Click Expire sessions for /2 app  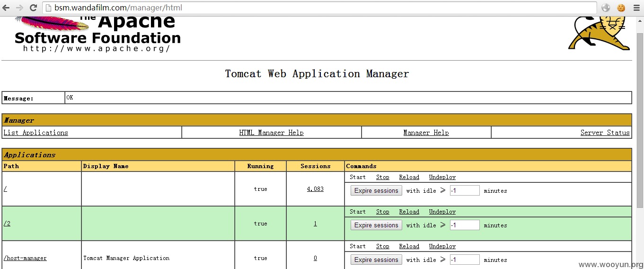(x=376, y=225)
